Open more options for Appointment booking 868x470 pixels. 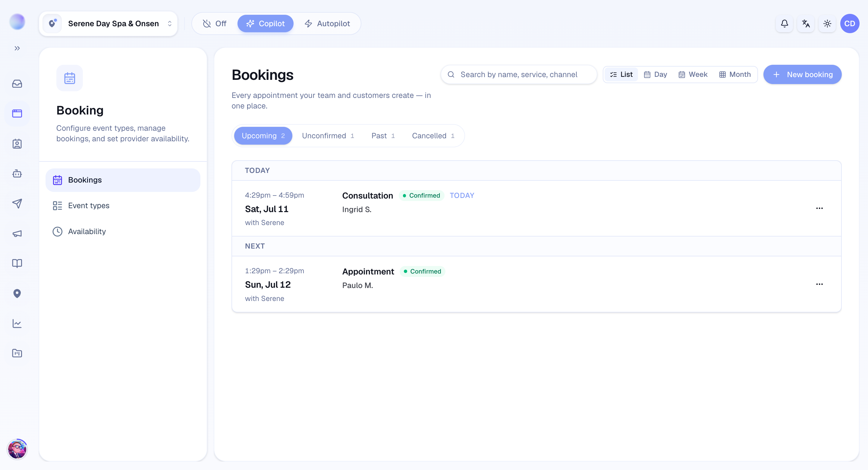pyautogui.click(x=819, y=284)
